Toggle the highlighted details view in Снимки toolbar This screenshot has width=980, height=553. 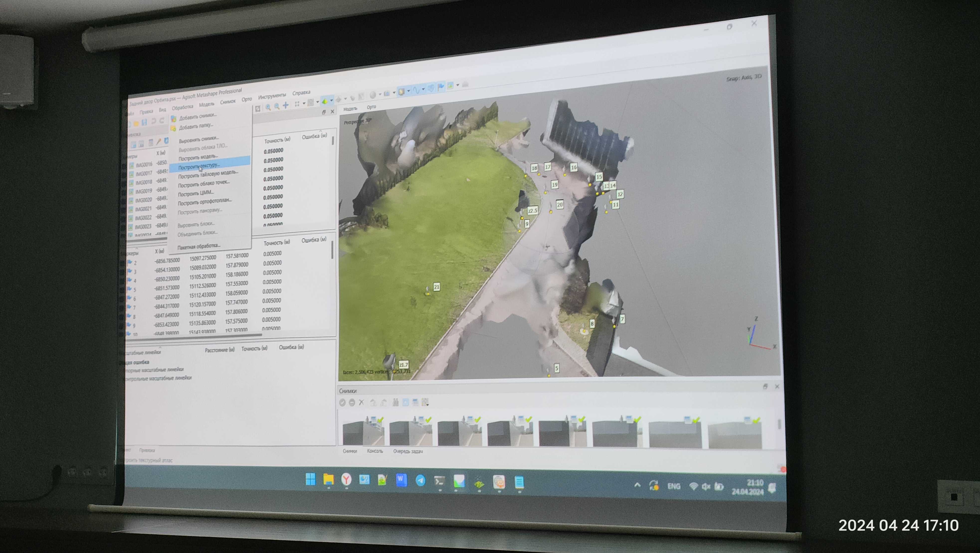point(405,402)
